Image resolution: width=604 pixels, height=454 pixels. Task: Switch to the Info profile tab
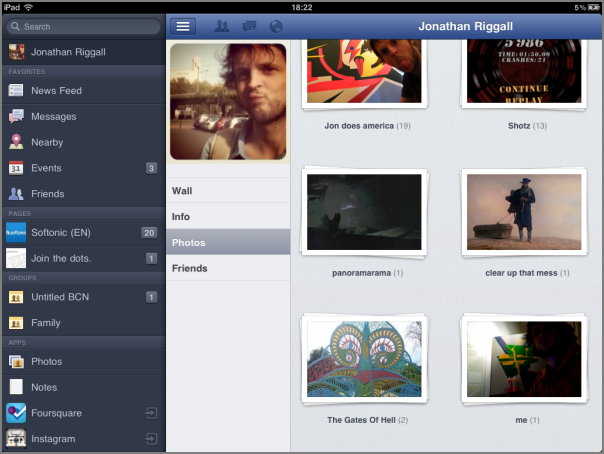tap(228, 216)
